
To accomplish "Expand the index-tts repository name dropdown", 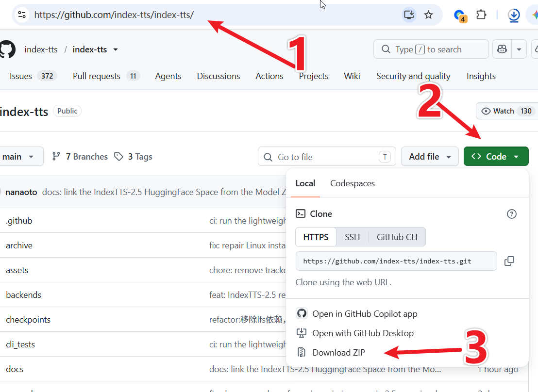I will [x=116, y=49].
